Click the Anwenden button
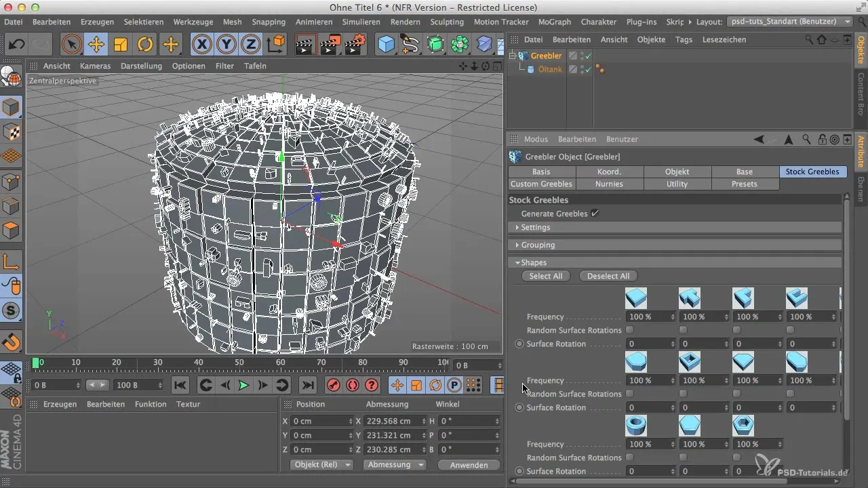Screen dimensions: 868x488 coord(469,464)
